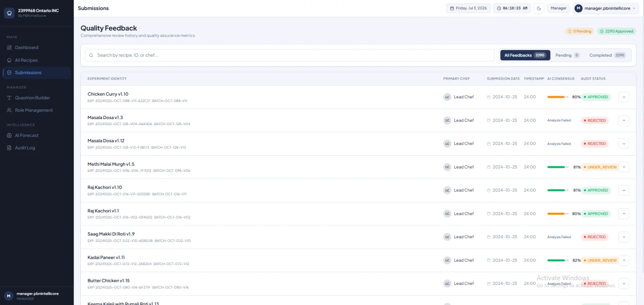Click AI consensus bar for Methi Malai Murgh
Viewport: 644px width, 305px height.
pos(558,167)
